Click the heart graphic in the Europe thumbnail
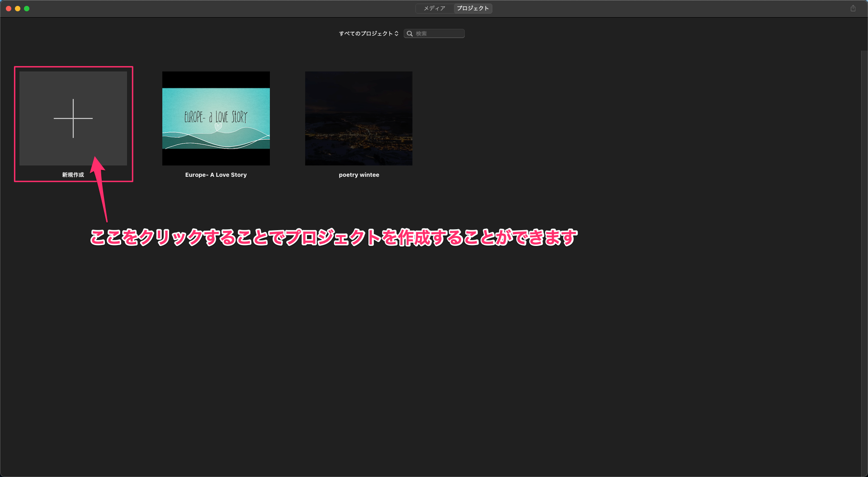Screen dimensions: 868x477 pos(218,127)
